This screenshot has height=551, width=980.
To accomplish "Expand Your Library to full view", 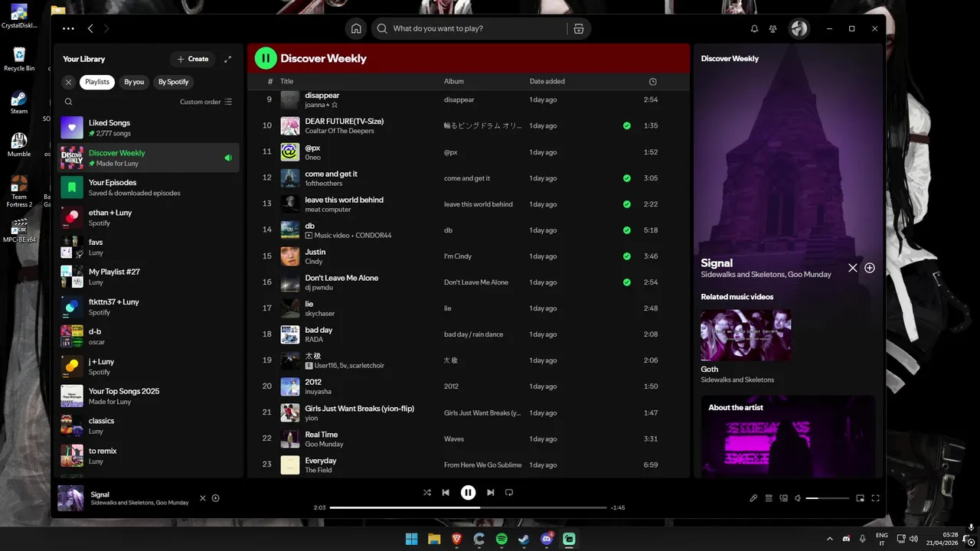I will pyautogui.click(x=227, y=59).
